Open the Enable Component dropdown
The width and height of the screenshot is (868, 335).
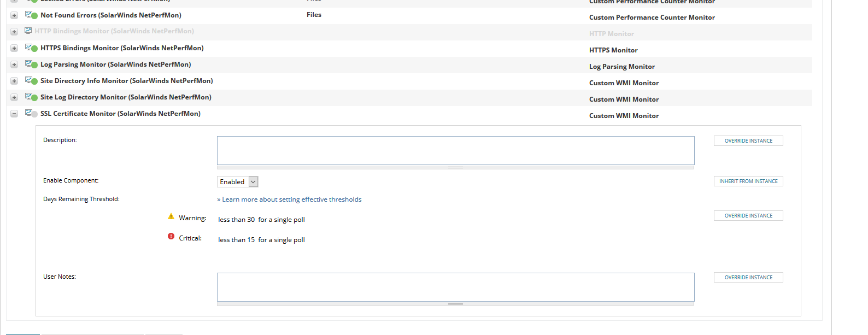238,182
